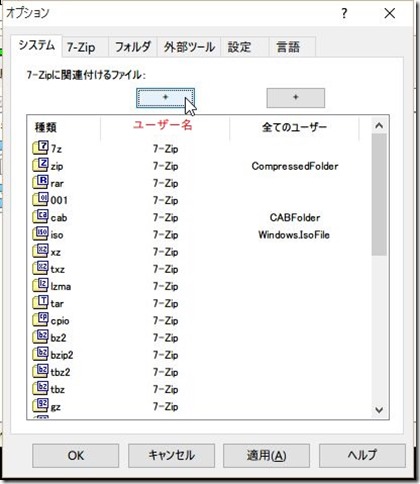Click the 7-Zip user value in bzip2 row

(166, 355)
